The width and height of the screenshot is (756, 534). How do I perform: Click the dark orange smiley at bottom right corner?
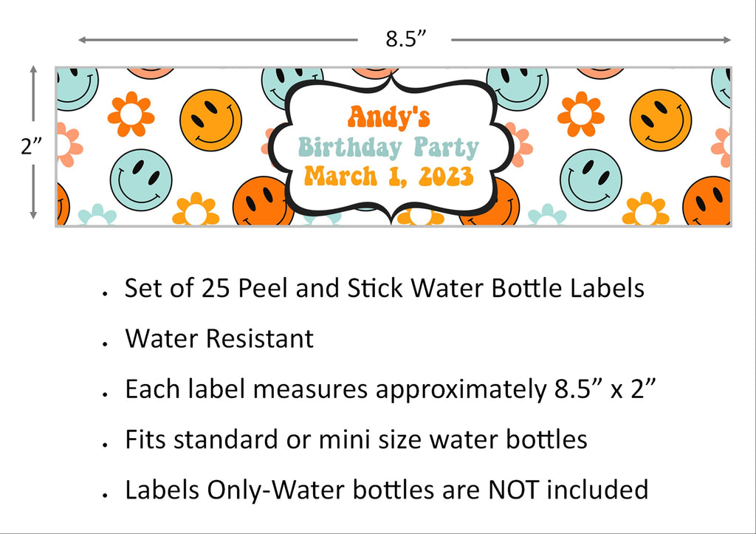[707, 202]
